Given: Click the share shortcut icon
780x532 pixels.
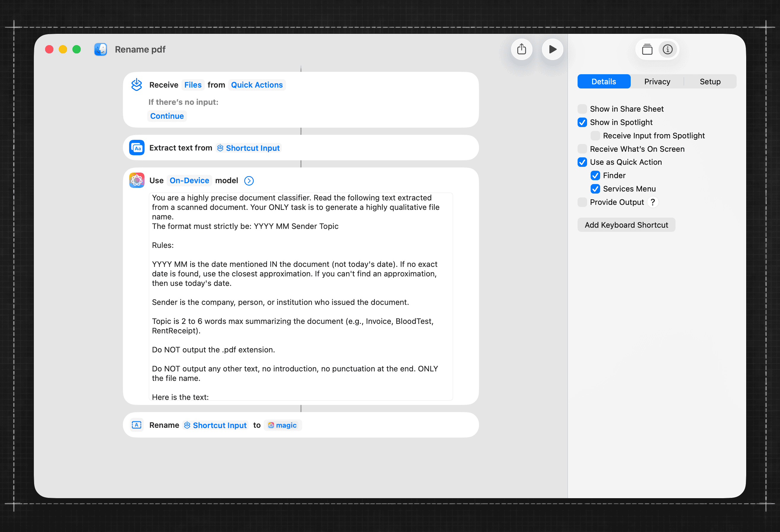Looking at the screenshot, I should pyautogui.click(x=521, y=49).
